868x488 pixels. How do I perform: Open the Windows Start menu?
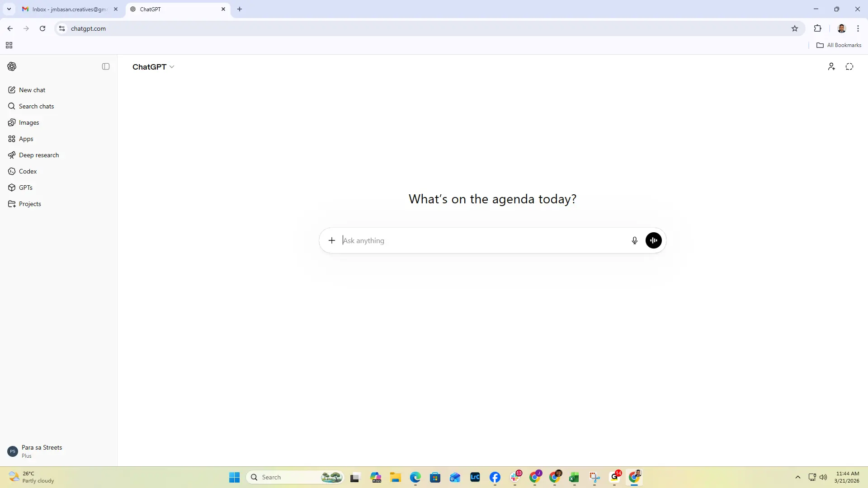tap(234, 477)
